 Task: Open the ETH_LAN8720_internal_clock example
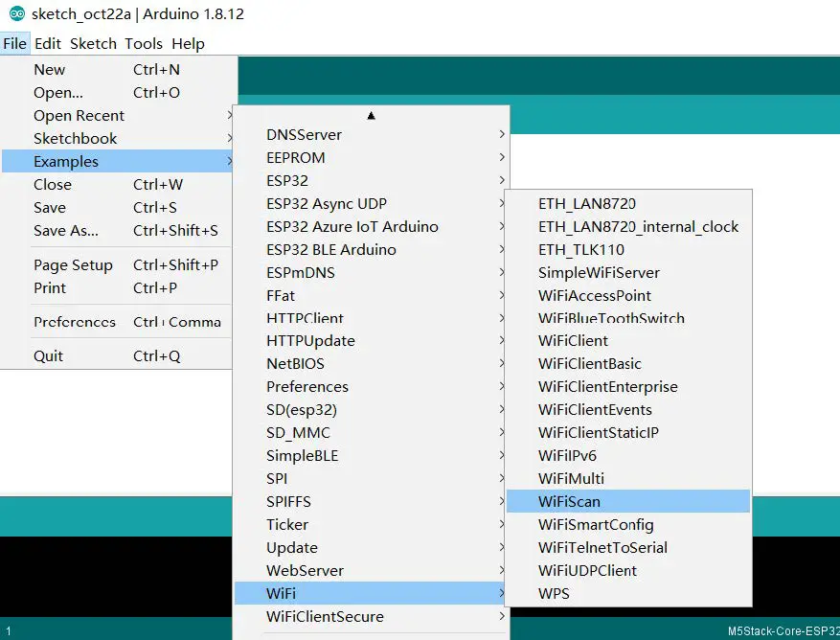(x=628, y=227)
